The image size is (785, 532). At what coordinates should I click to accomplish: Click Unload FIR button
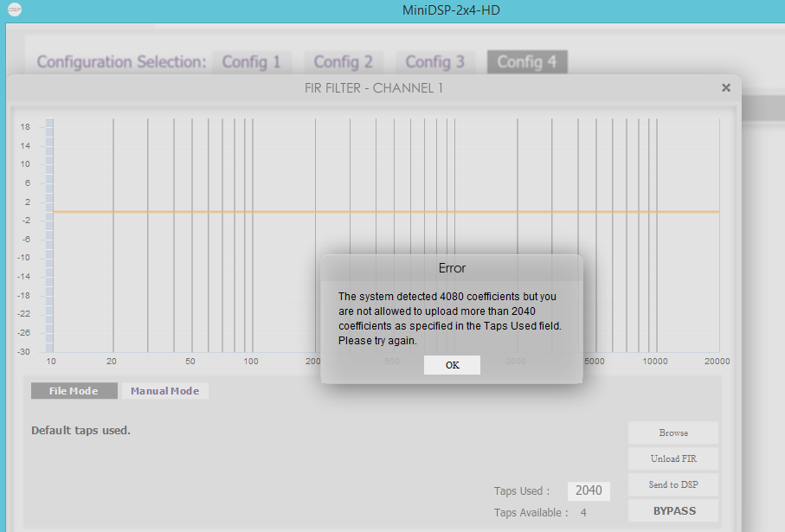click(673, 458)
